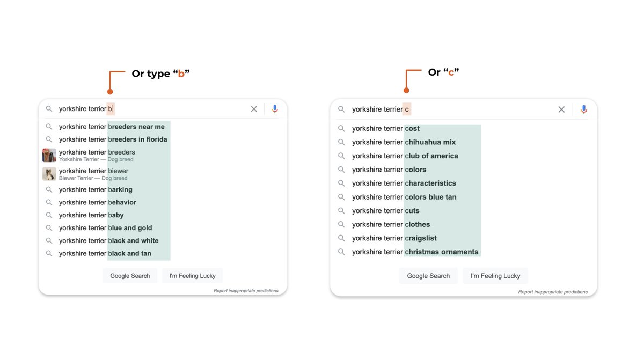Click Google Search button in right panel

428,276
